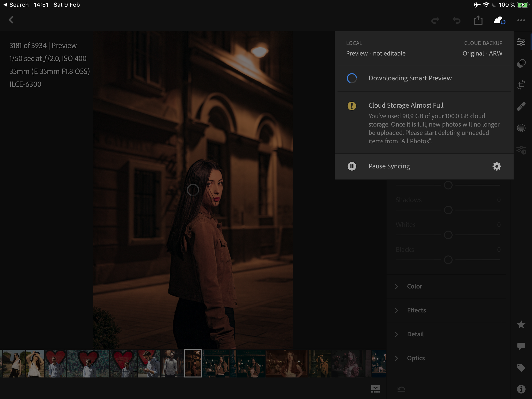
Task: Expand the Color section
Action: tap(446, 286)
